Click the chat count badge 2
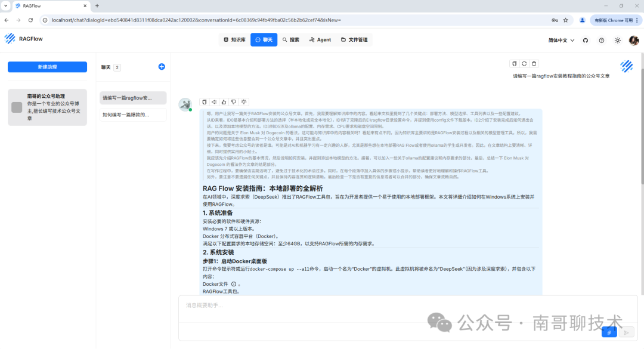The height and width of the screenshot is (349, 644). 117,67
